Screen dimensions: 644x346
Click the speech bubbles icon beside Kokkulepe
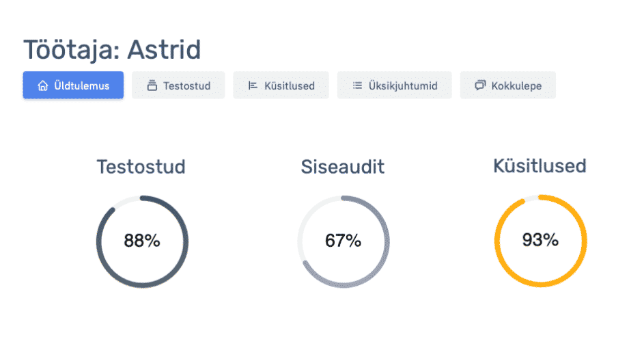[x=479, y=86]
